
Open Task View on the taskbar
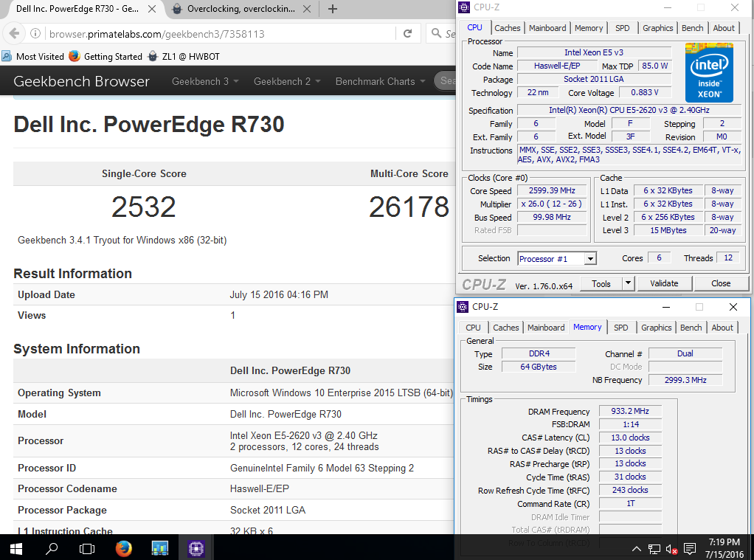click(x=87, y=548)
